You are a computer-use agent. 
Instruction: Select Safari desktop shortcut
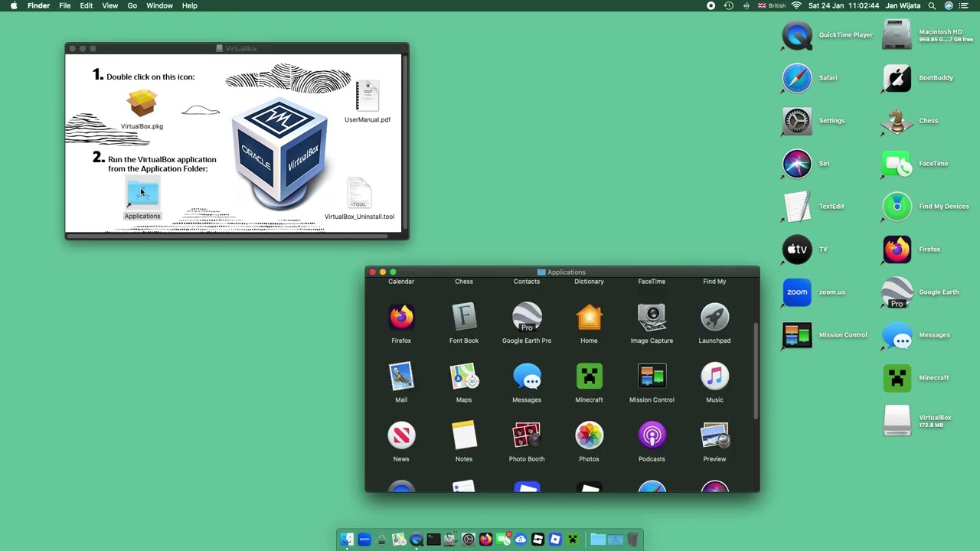(797, 78)
